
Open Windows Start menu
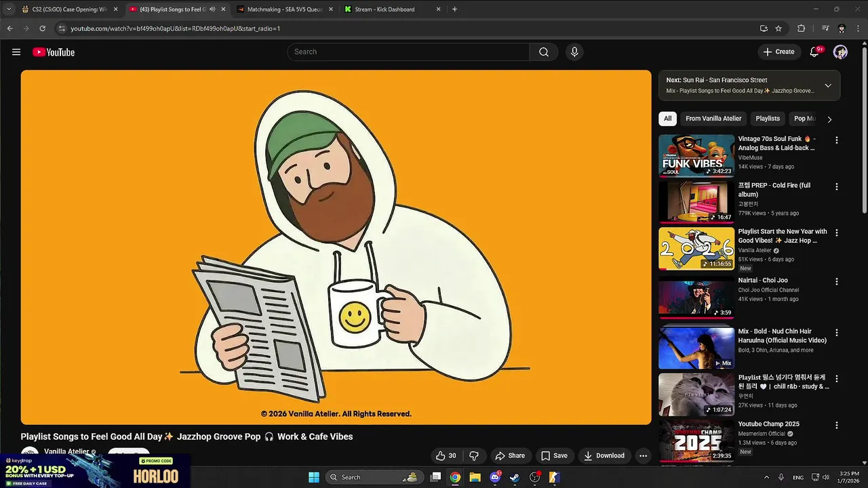click(x=314, y=477)
